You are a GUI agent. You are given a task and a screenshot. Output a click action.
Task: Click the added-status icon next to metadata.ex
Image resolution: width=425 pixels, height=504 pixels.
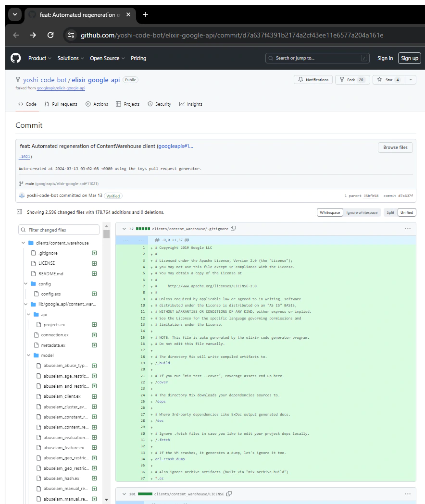coord(94,345)
